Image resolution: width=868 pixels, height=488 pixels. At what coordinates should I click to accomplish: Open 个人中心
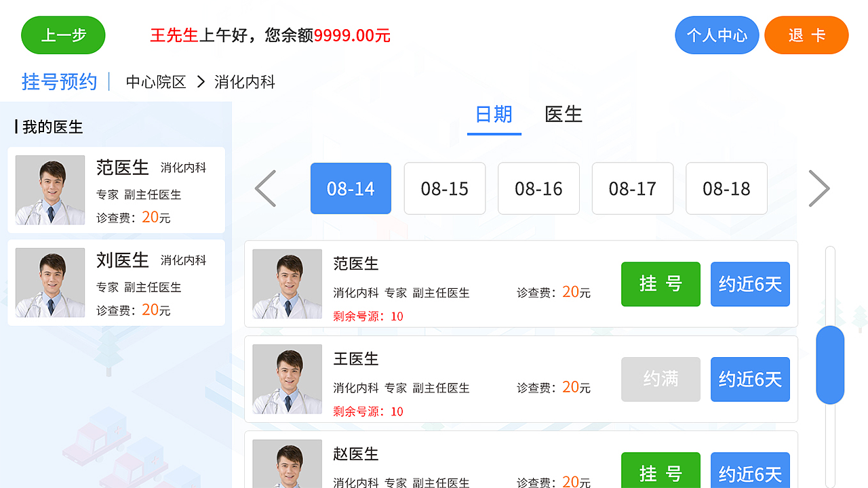[717, 35]
